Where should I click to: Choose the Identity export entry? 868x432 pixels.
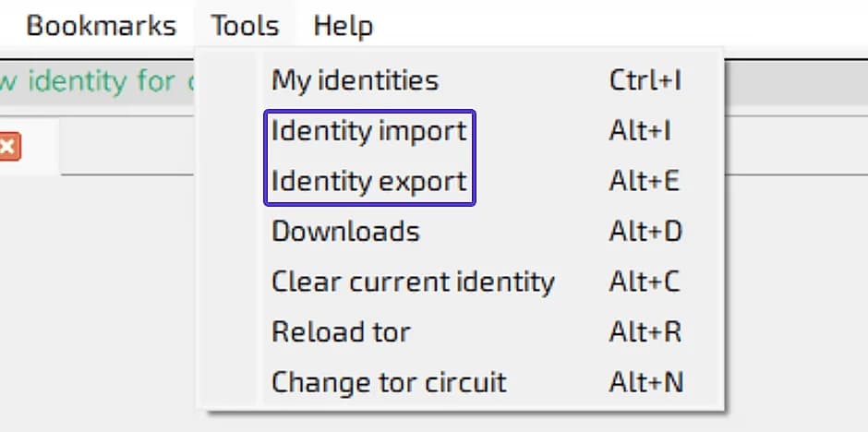click(368, 181)
